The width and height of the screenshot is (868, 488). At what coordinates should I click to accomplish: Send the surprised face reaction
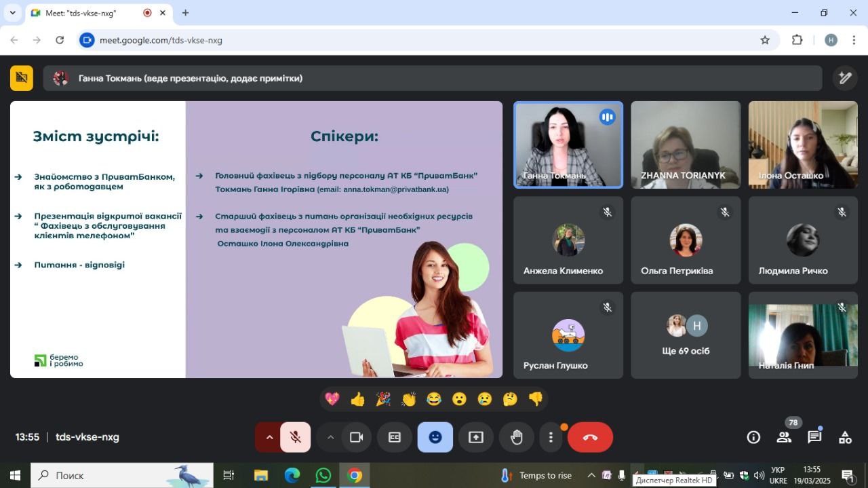point(460,399)
